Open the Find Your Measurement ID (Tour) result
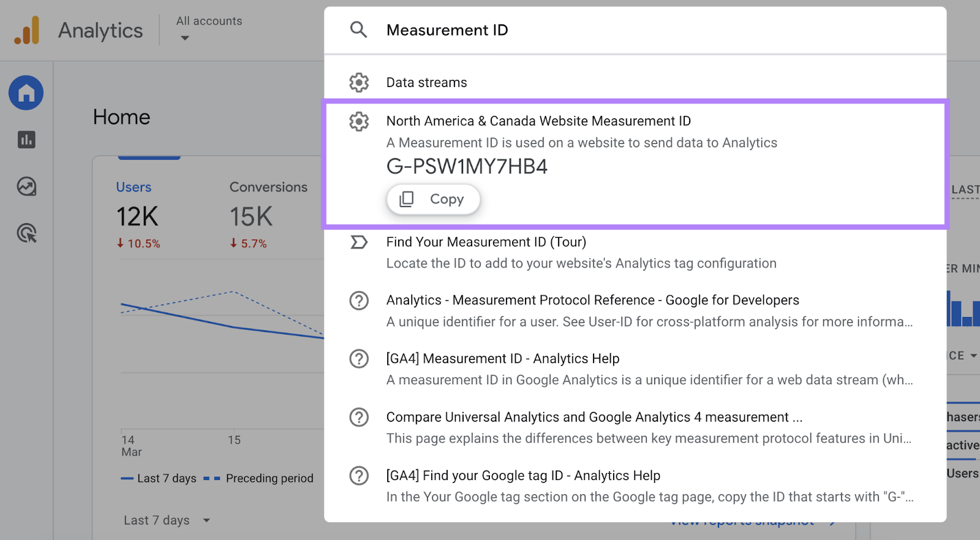Image resolution: width=980 pixels, height=540 pixels. (x=486, y=242)
